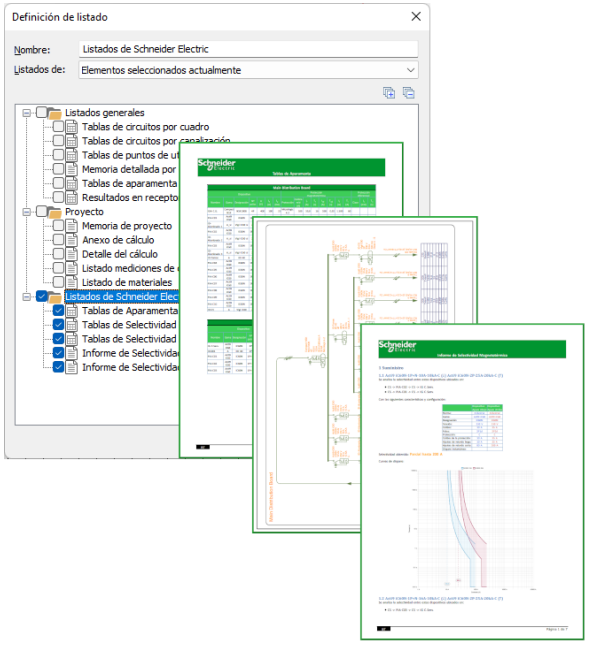The image size is (589, 645).
Task: Close the Definición de listado dialog
Action: point(416,16)
